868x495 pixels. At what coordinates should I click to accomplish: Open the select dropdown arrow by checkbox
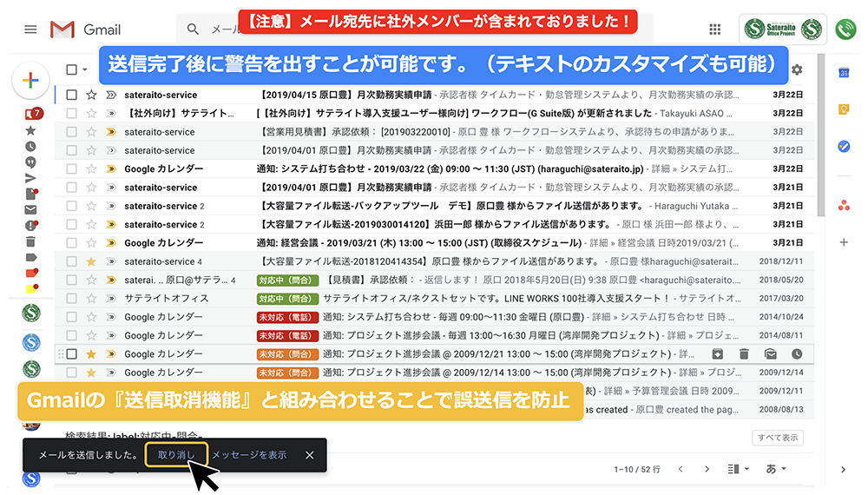85,69
